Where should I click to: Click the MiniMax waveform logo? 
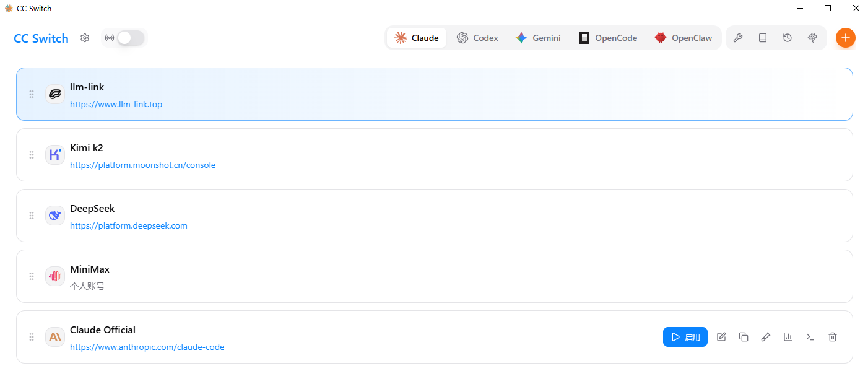[x=55, y=276]
